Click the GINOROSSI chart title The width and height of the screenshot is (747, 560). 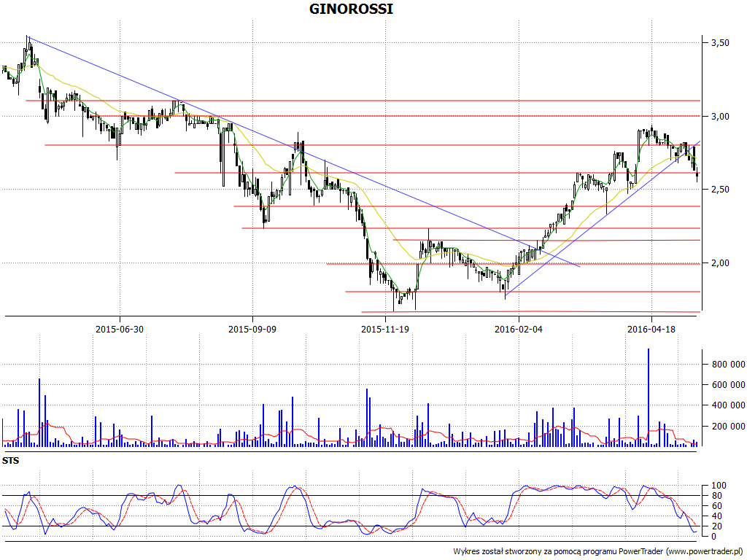(351, 9)
